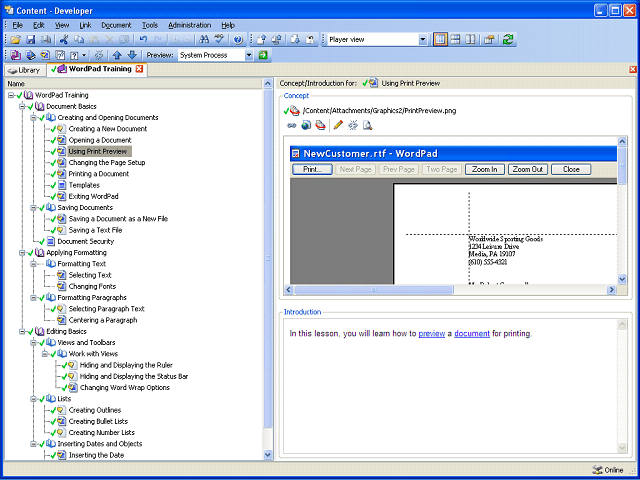Launch preview with green arrow button
640x480 pixels.
[263, 55]
